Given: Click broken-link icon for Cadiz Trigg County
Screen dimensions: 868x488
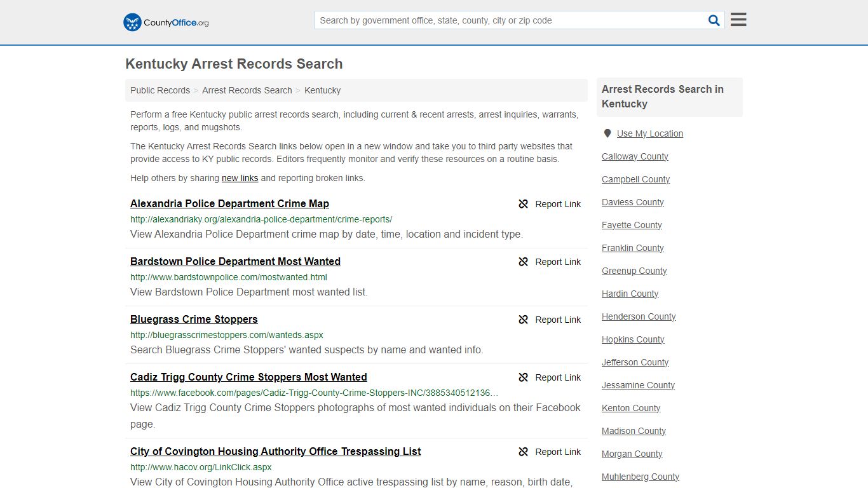Looking at the screenshot, I should point(524,377).
